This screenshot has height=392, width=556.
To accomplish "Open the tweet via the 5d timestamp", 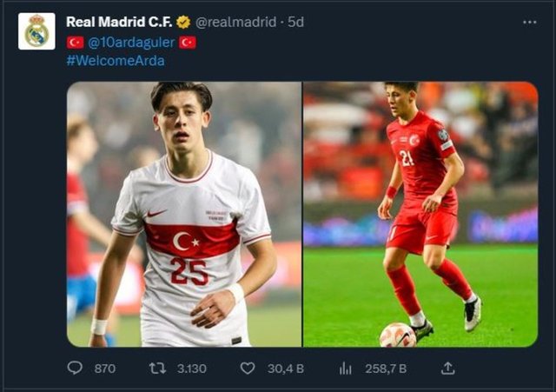I will tap(296, 22).
